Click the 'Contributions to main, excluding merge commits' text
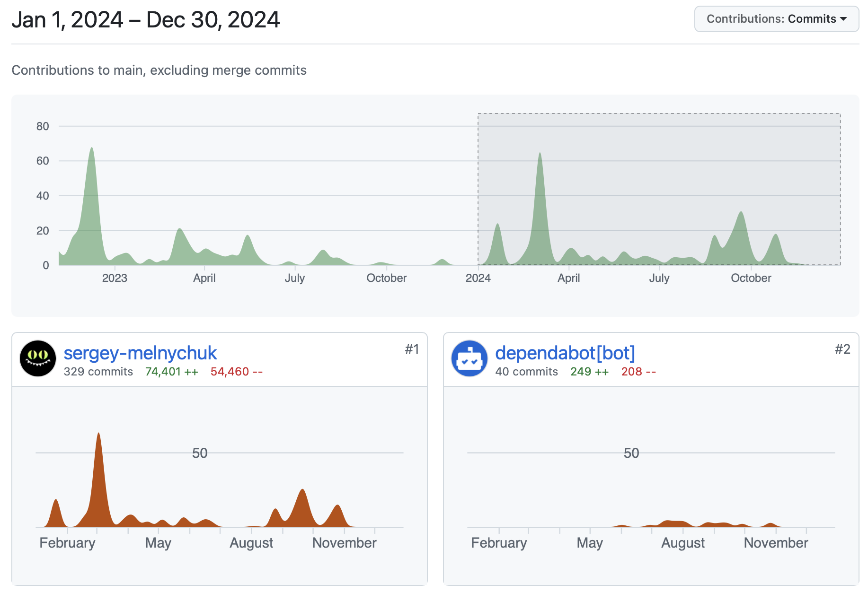Screen dimensions: 868x593 pyautogui.click(x=159, y=70)
